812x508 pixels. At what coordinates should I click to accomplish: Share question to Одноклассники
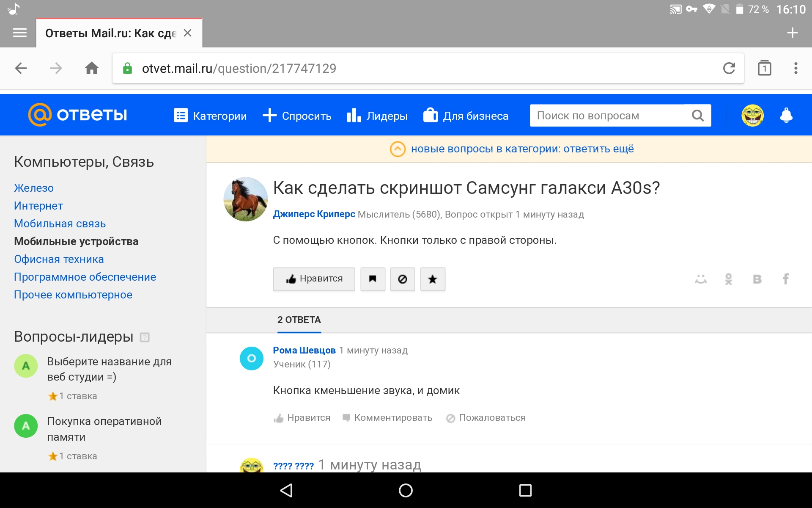pos(729,279)
